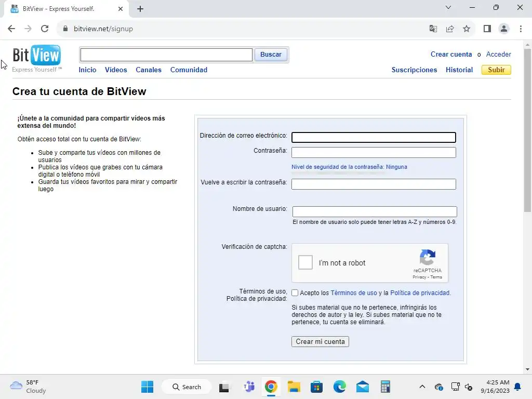The image size is (532, 399).
Task: Go back using browser back arrow
Action: pyautogui.click(x=11, y=29)
